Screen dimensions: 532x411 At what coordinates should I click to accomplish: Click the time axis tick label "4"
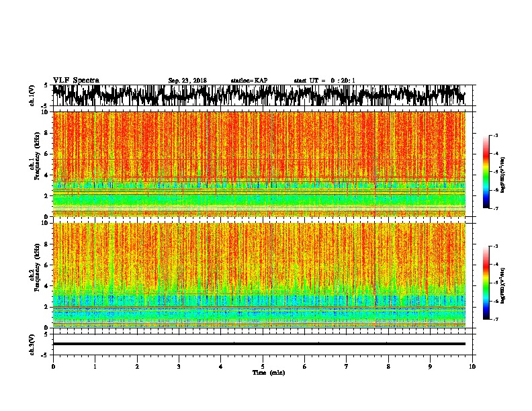pyautogui.click(x=220, y=367)
